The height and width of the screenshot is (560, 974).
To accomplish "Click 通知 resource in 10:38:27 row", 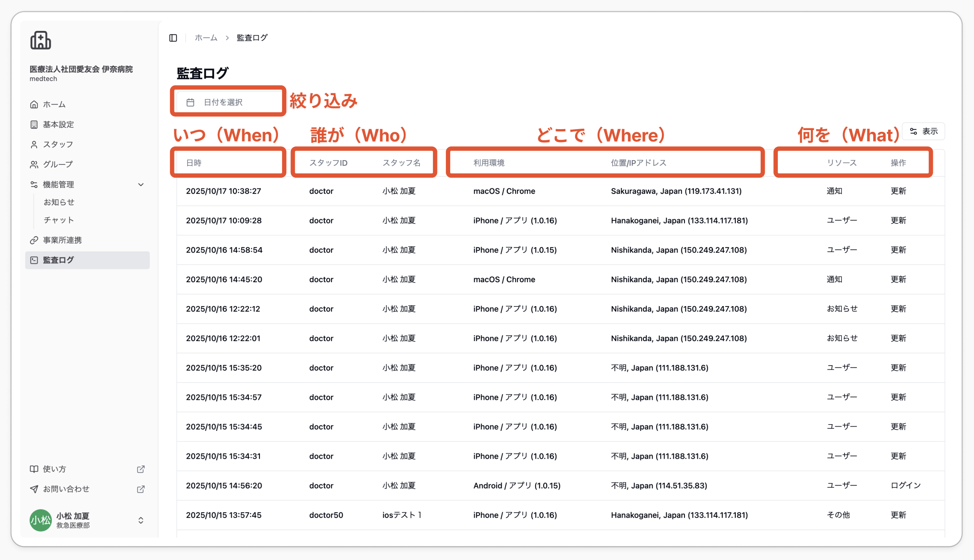I will tap(835, 191).
